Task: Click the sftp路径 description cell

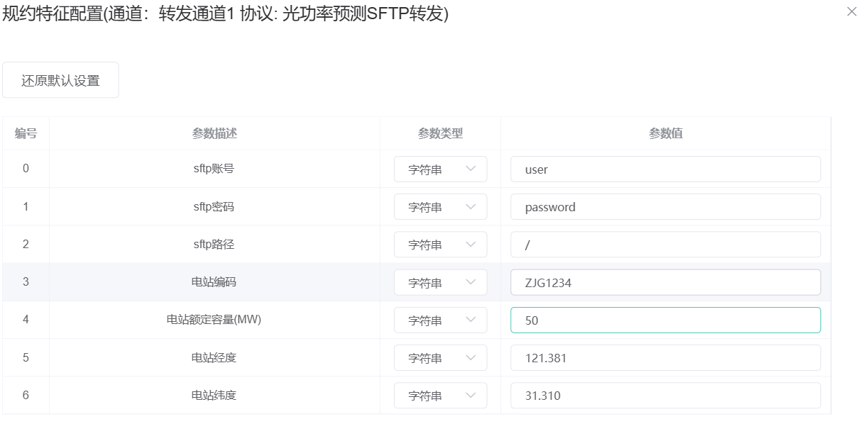Action: tap(214, 245)
